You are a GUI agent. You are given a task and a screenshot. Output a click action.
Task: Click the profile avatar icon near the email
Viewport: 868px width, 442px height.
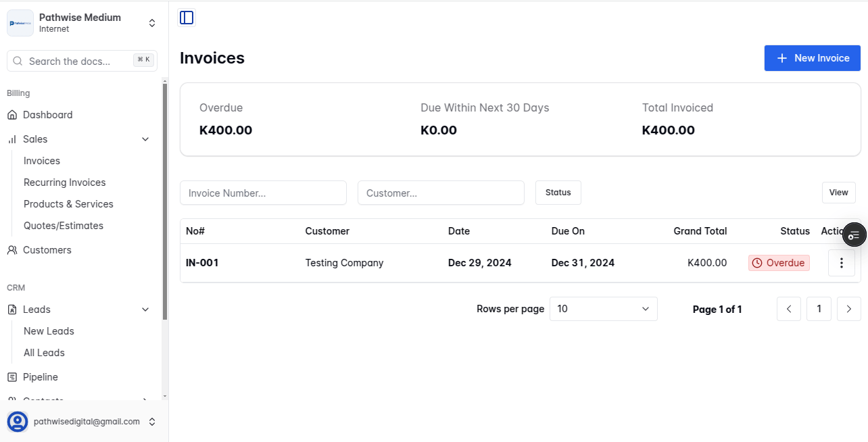[x=17, y=421]
